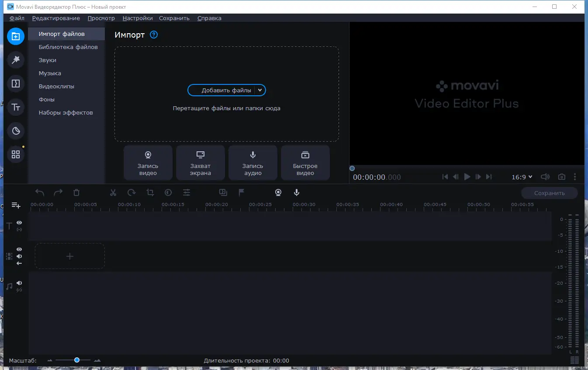Screen dimensions: 588x370
Task: Select the Музыка category
Action: (66, 73)
